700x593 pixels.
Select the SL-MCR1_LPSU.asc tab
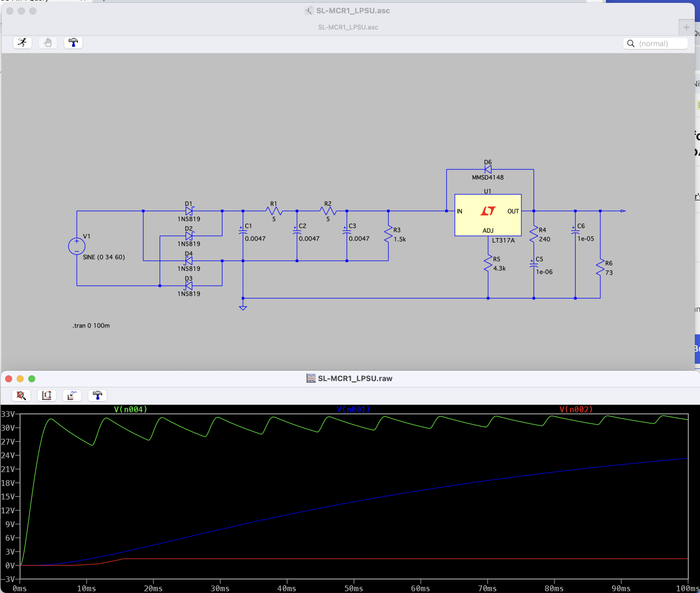(x=348, y=27)
